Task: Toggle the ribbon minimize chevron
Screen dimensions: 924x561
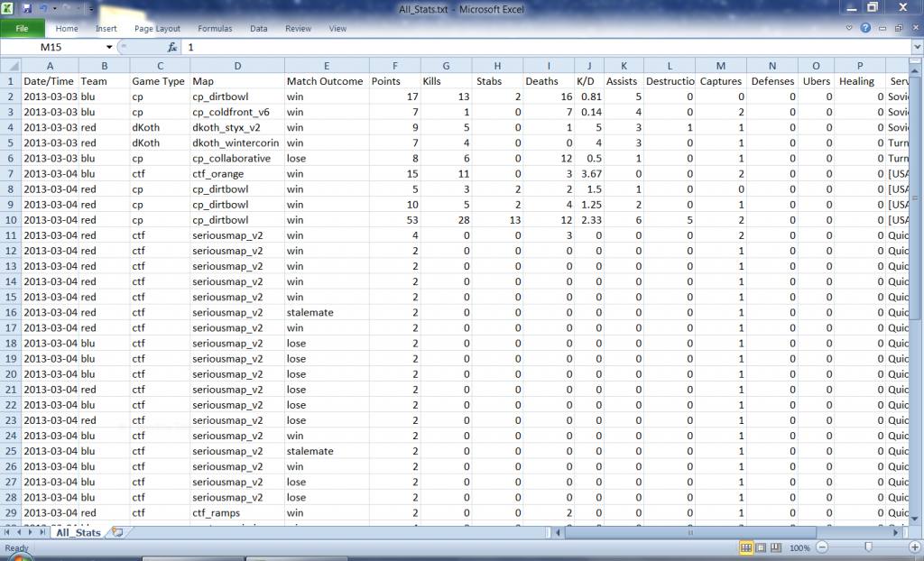Action: click(x=849, y=28)
